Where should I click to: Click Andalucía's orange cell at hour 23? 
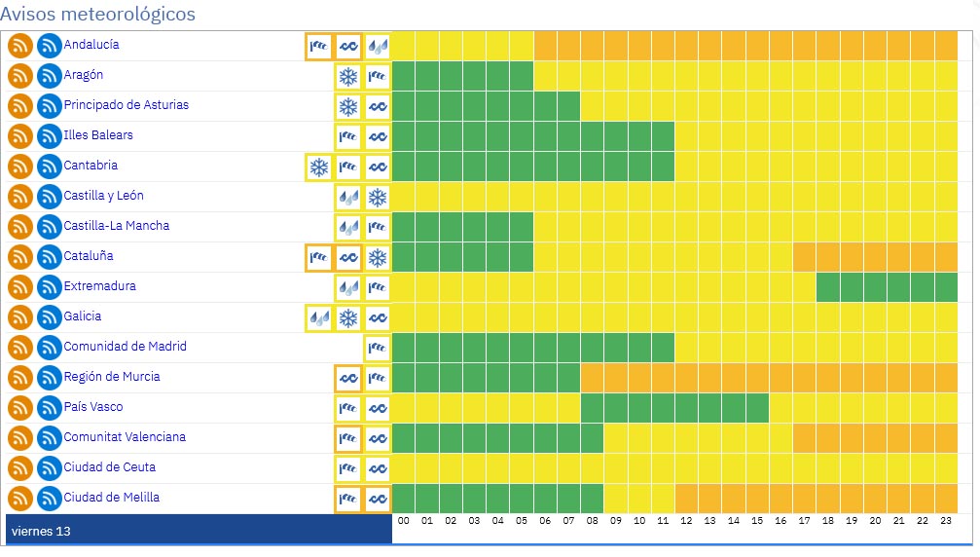pyautogui.click(x=947, y=46)
